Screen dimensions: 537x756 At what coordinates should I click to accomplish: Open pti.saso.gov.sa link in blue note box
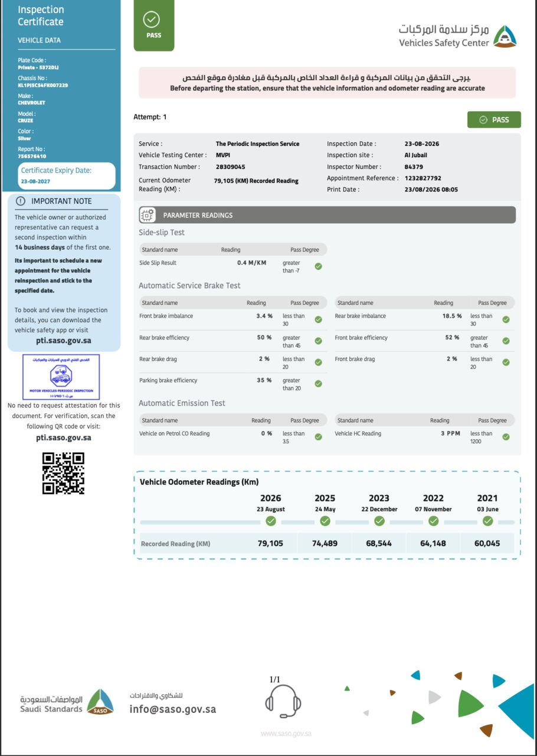tap(64, 341)
